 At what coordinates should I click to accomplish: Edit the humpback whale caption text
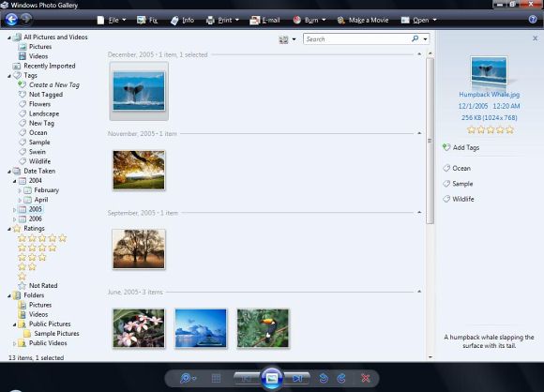[x=489, y=341]
